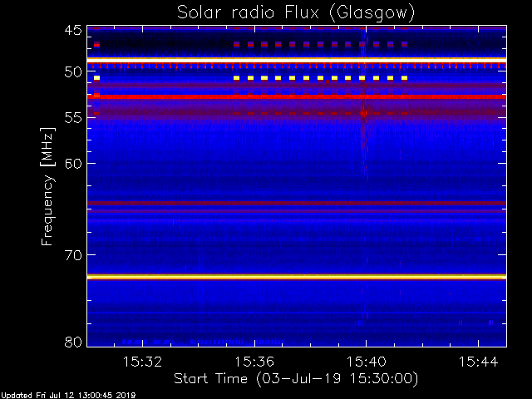Click the vertical burst streak at 15:40
Screen dimensions: 532x399
click(364, 109)
